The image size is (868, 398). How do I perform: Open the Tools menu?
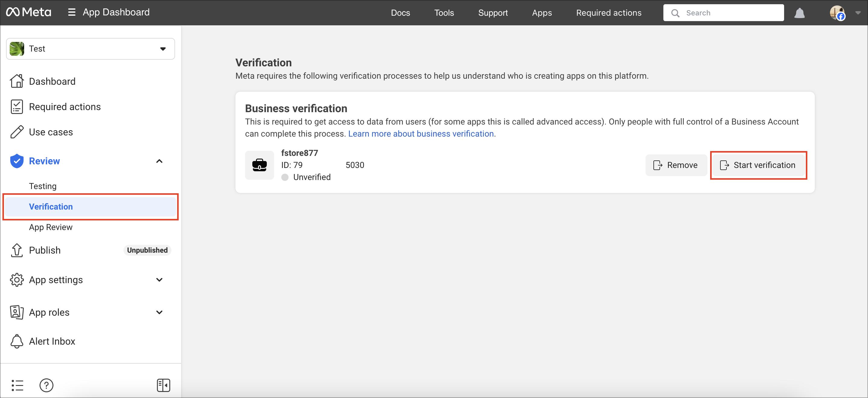(x=444, y=13)
